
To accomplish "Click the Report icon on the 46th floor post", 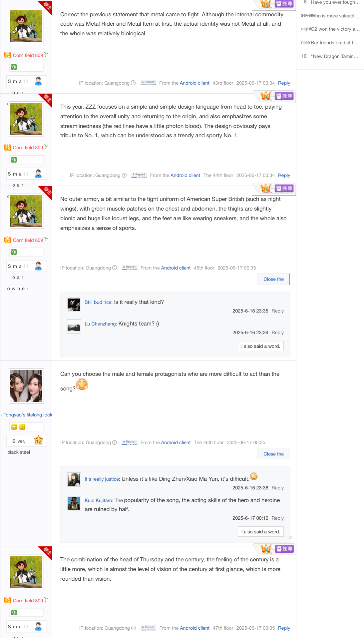I will click(x=130, y=442).
